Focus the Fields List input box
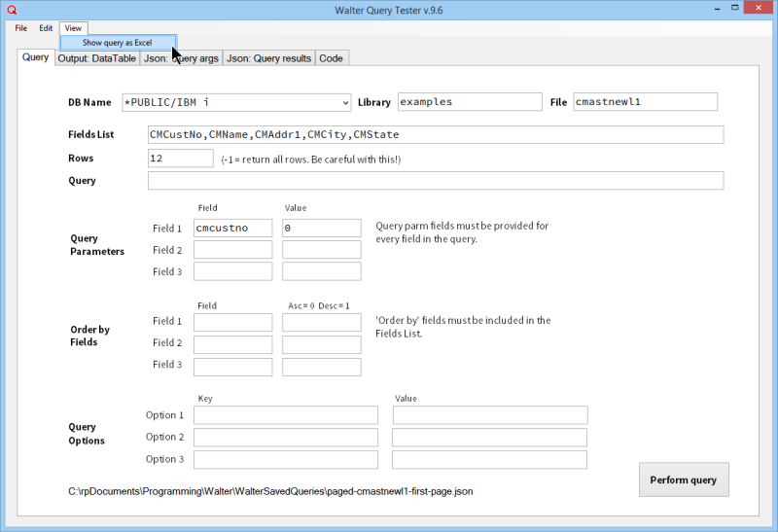Viewport: 778px width, 532px height. 435,134
